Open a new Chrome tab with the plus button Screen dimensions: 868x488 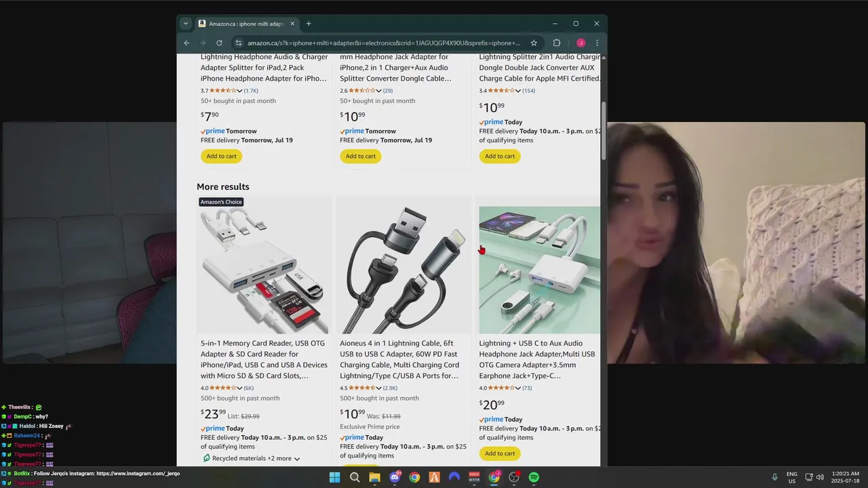pos(309,24)
